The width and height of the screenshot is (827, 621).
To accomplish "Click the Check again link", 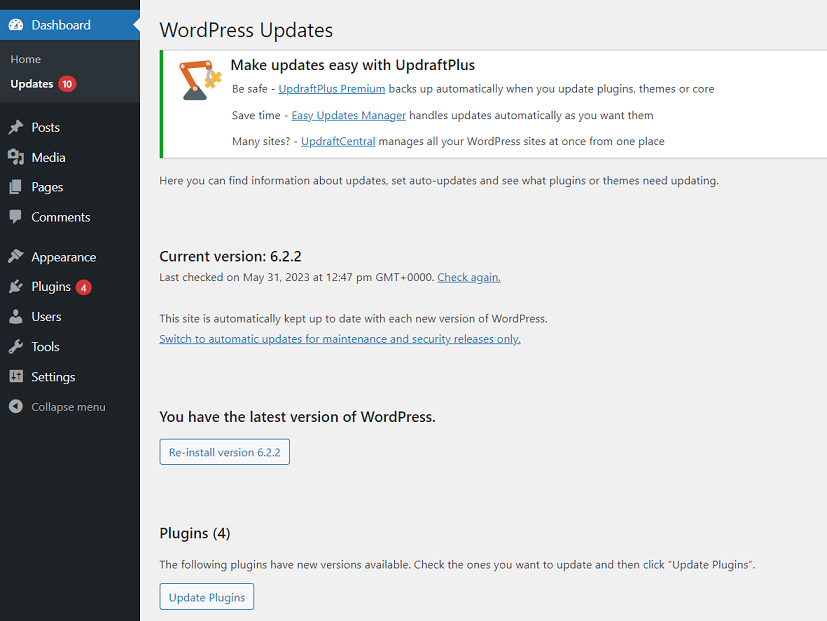I will [468, 277].
